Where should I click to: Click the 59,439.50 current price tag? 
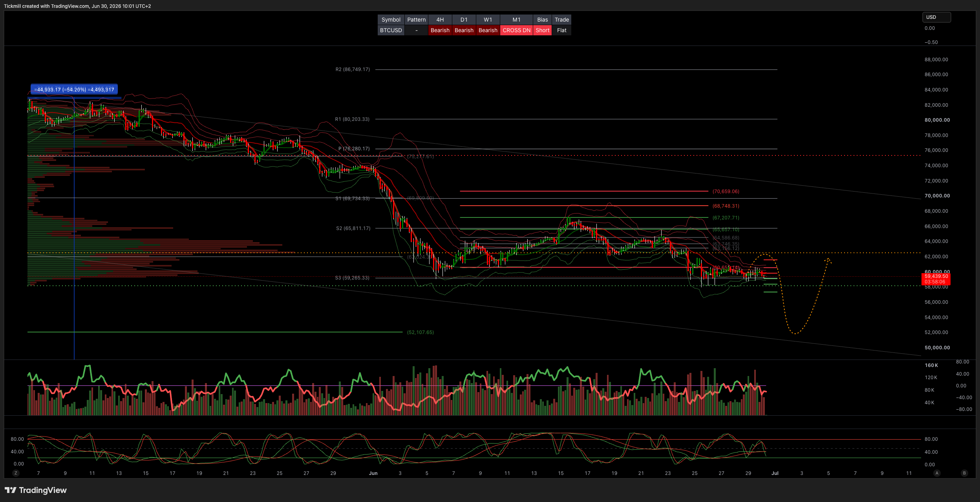(x=936, y=276)
